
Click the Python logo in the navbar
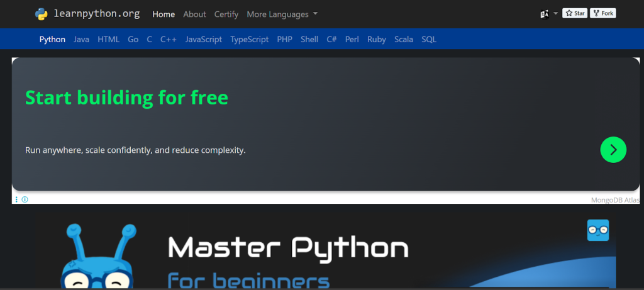click(42, 14)
